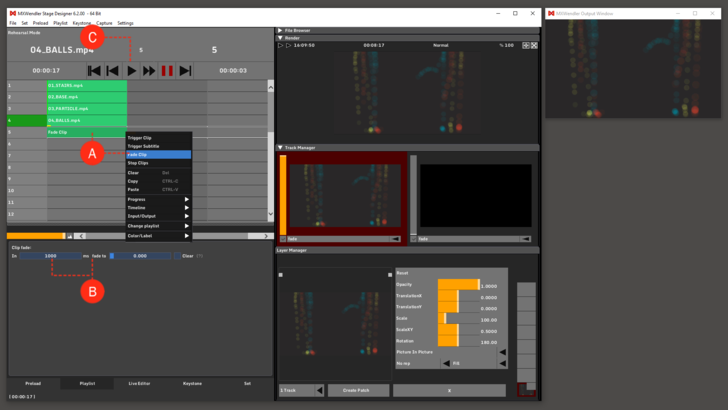Open second track fade dropdown arrow
Image resolution: width=728 pixels, height=410 pixels.
(x=525, y=239)
